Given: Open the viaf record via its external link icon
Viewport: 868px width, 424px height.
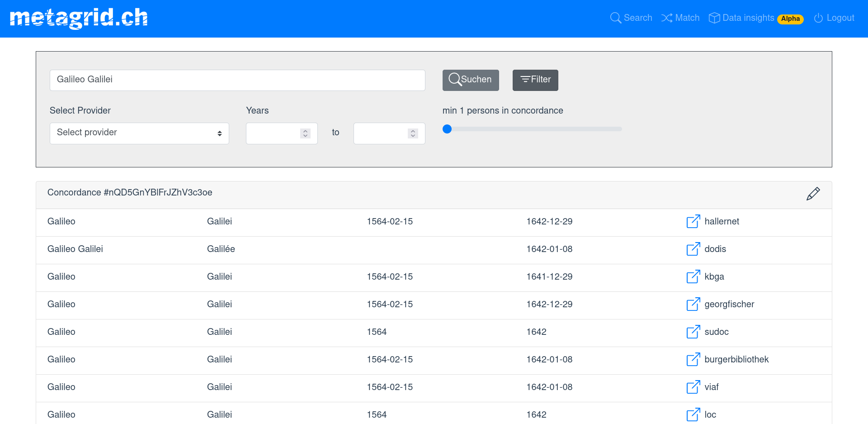Looking at the screenshot, I should (693, 387).
